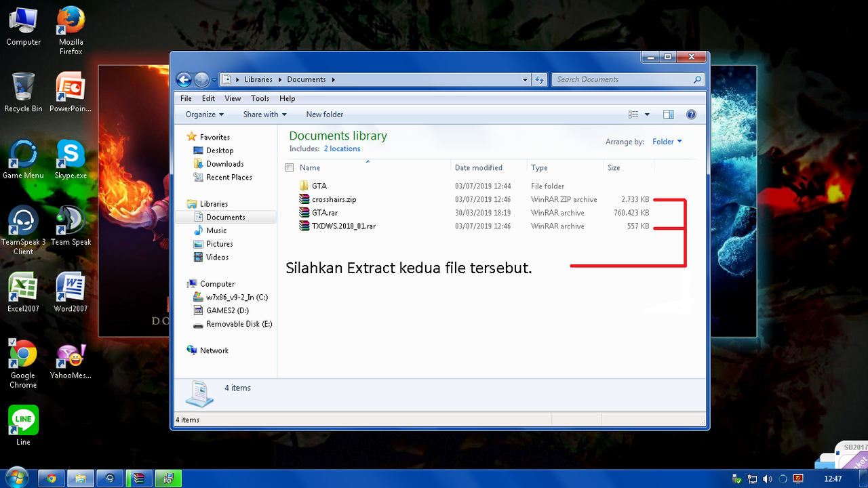Click the New folder button
The image size is (868, 488).
pyautogui.click(x=325, y=115)
